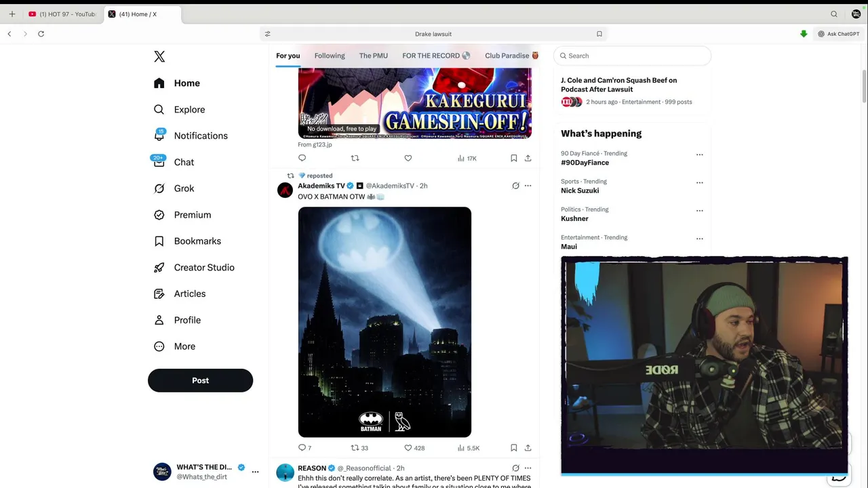Bookmark this page from the address bar
The width and height of the screenshot is (868, 488).
tap(599, 34)
